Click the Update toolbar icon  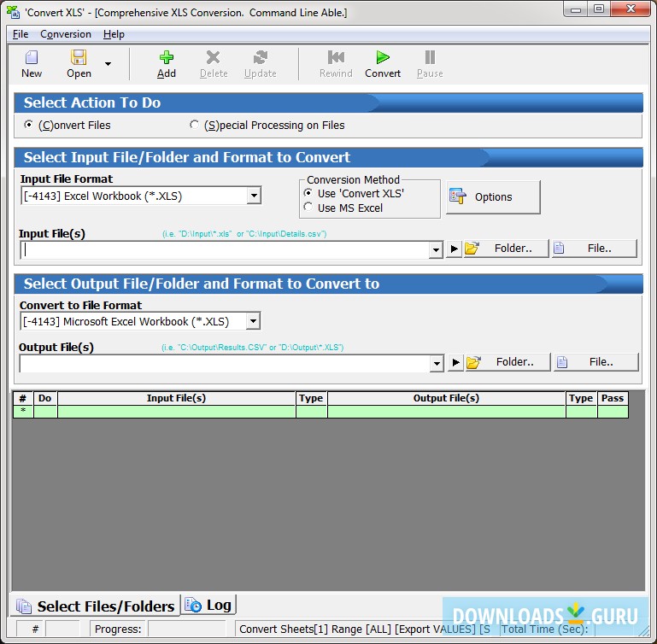tap(261, 57)
